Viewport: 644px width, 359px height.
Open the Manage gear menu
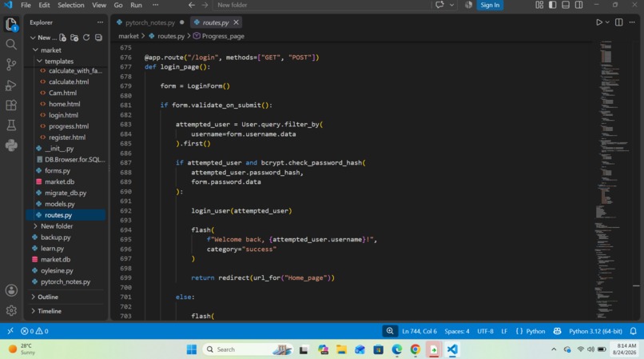(x=11, y=310)
